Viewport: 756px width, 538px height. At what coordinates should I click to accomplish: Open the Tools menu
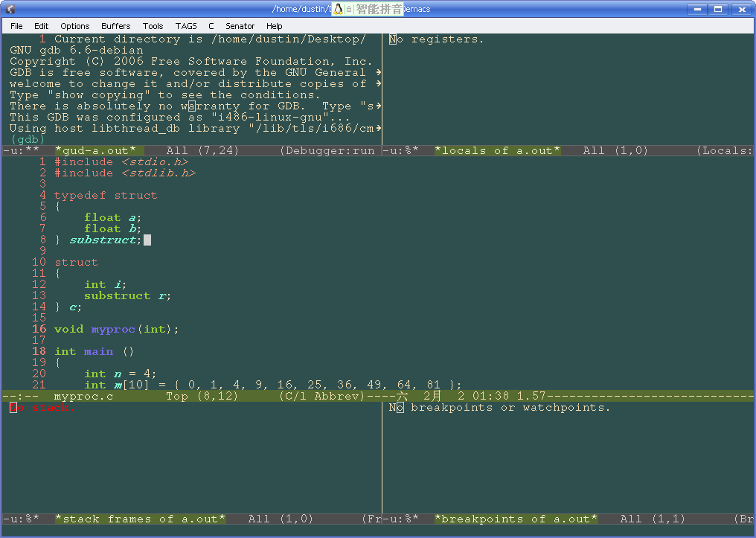click(x=153, y=26)
